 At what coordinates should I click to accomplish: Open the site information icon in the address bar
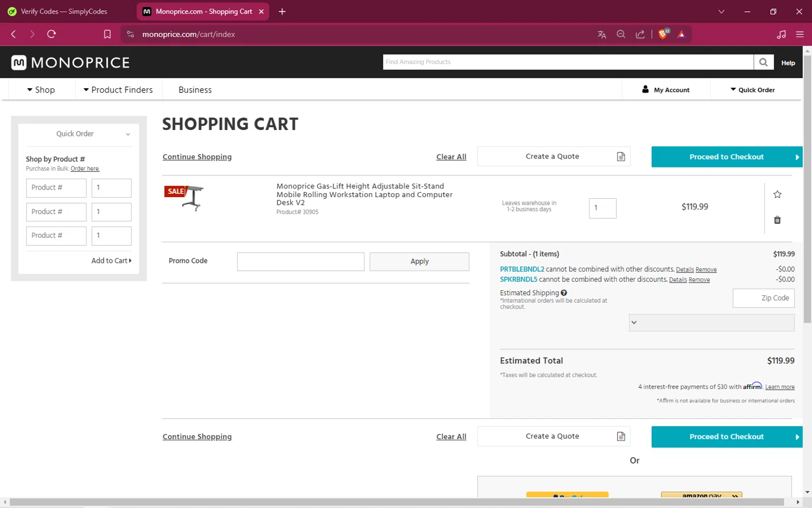[130, 34]
